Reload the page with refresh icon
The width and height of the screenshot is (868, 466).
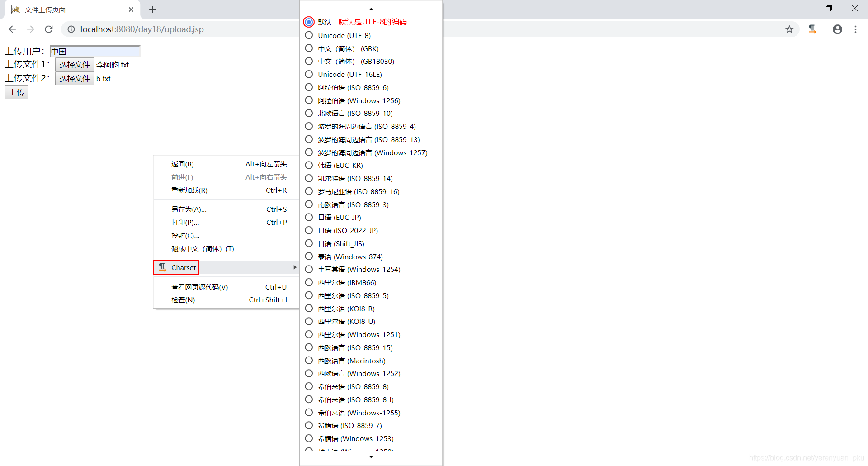tap(48, 29)
